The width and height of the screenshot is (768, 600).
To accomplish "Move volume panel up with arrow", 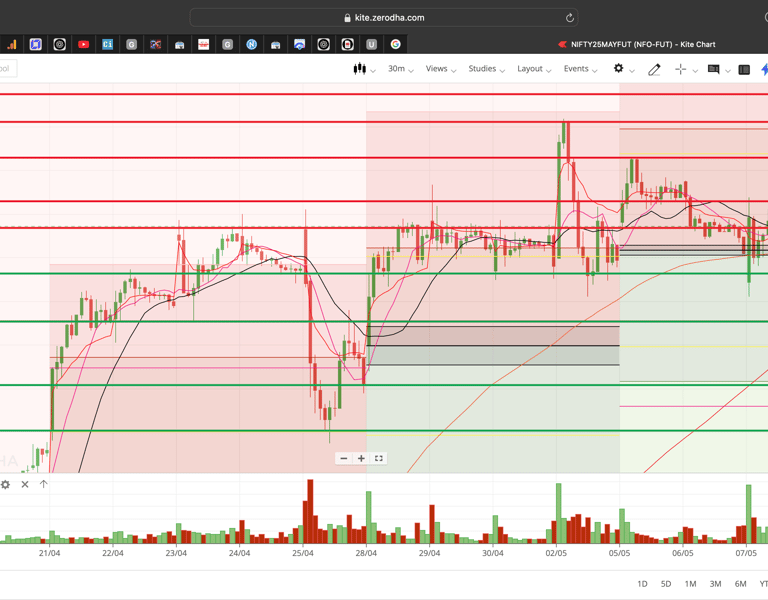I will pyautogui.click(x=44, y=484).
